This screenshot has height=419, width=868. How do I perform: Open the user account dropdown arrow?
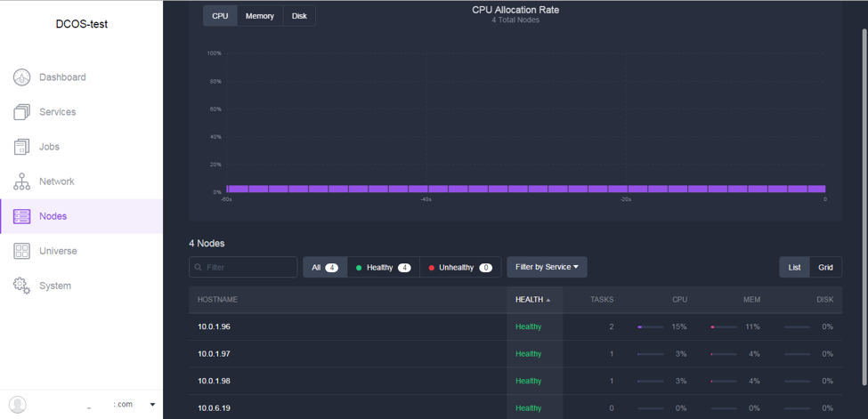(153, 405)
